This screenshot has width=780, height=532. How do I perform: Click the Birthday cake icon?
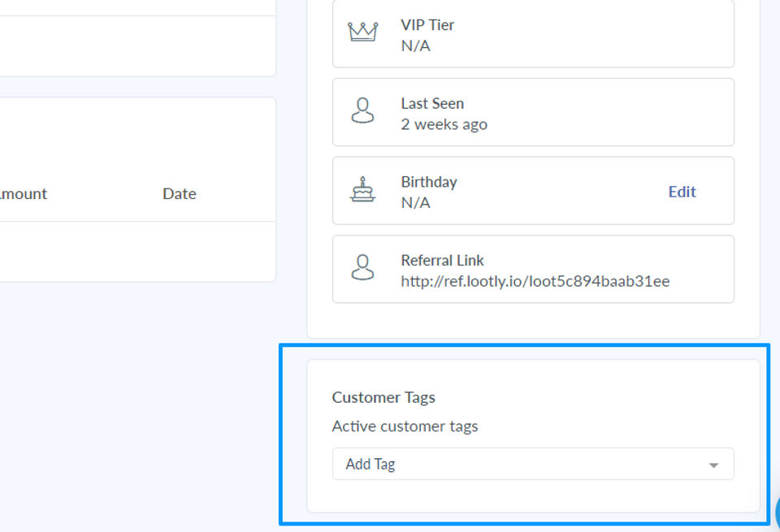[363, 189]
